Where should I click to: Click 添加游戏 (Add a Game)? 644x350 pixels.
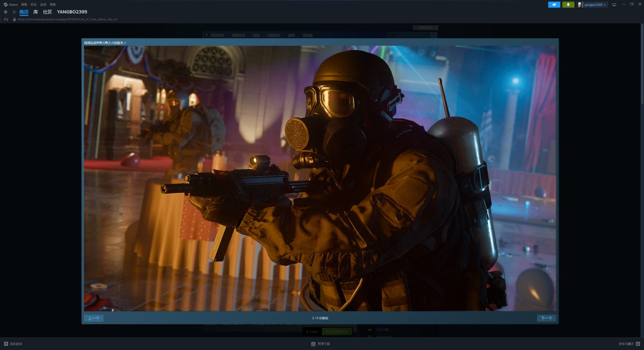pyautogui.click(x=16, y=344)
